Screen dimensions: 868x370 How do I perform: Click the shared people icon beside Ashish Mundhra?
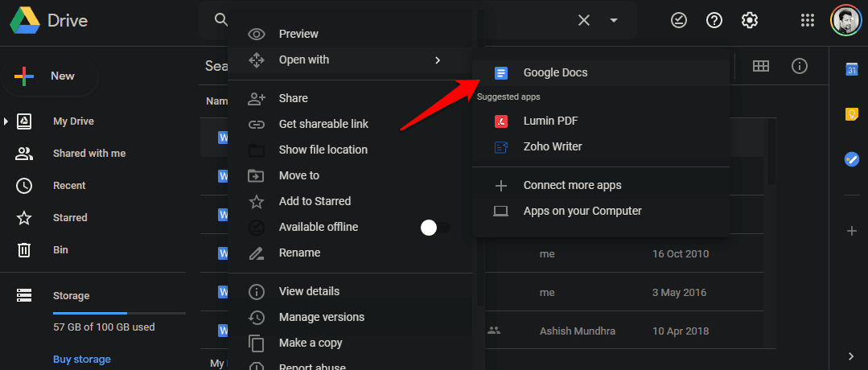494,331
